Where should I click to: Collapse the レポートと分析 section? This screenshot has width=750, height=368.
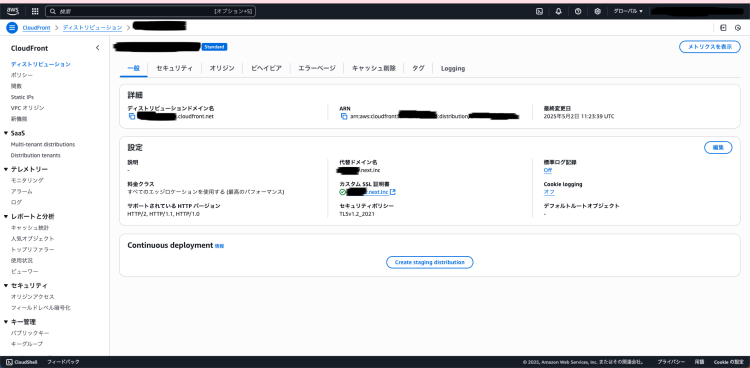pyautogui.click(x=6, y=216)
